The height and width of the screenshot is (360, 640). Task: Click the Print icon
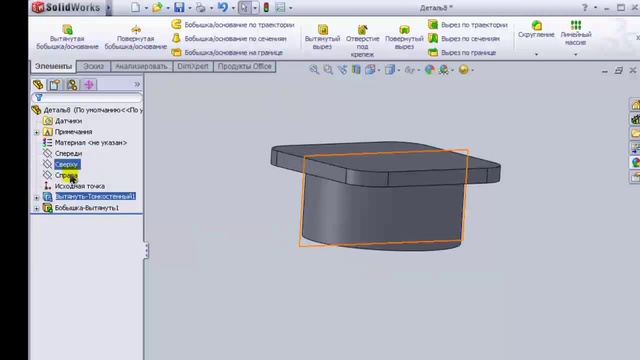point(201,7)
